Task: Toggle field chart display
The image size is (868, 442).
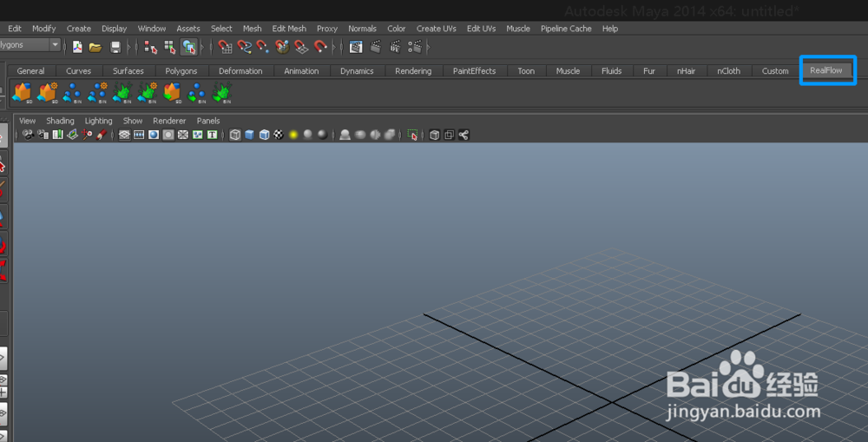Action: (183, 135)
